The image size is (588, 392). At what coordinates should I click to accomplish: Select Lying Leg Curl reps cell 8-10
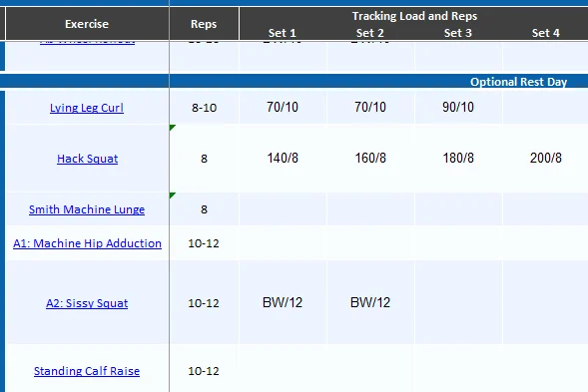tap(204, 108)
